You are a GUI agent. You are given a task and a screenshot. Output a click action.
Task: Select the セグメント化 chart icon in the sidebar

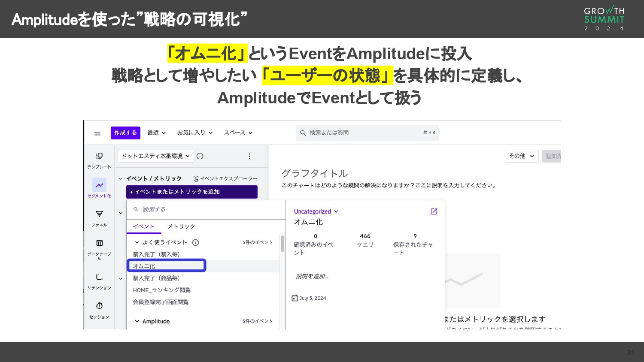click(x=99, y=185)
